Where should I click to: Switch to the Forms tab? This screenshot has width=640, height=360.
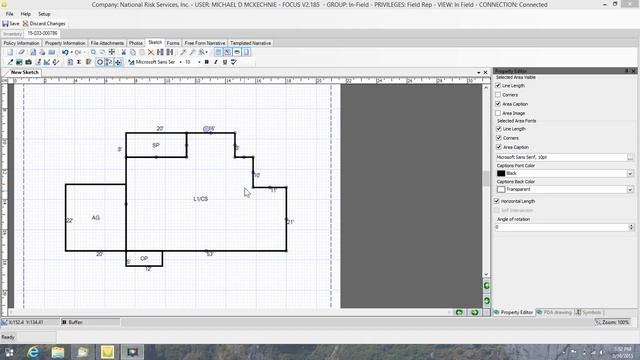tap(173, 43)
